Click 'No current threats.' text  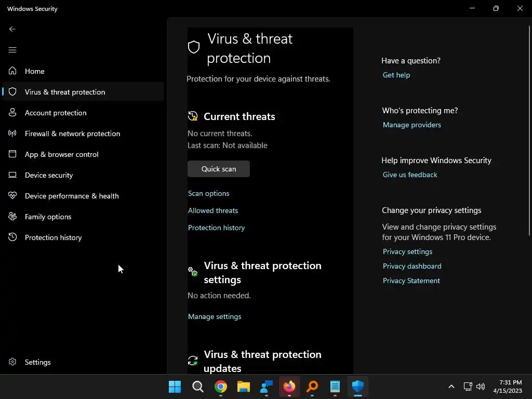[x=220, y=134]
